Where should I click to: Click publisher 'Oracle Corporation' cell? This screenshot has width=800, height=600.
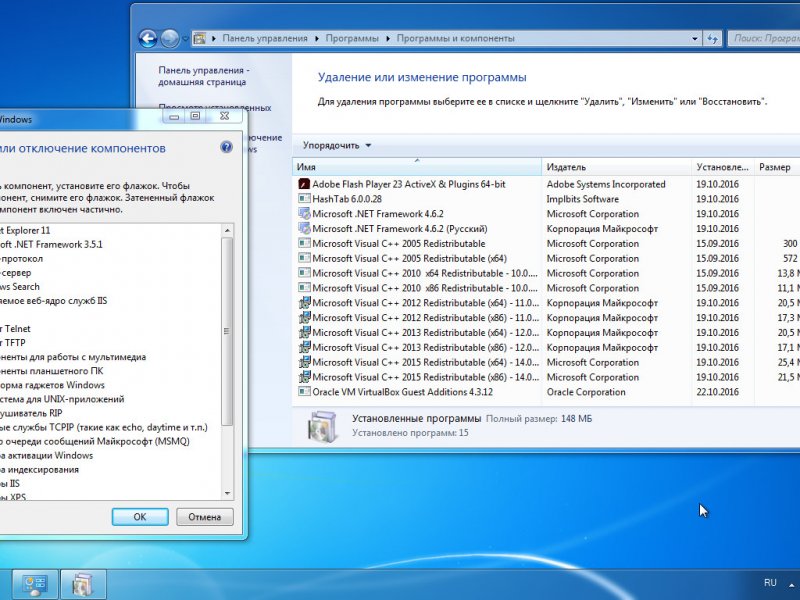[x=586, y=392]
